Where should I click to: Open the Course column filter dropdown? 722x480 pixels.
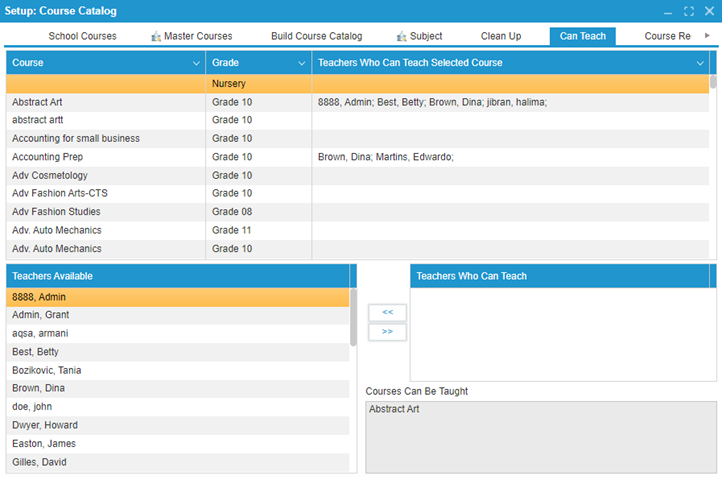point(196,63)
